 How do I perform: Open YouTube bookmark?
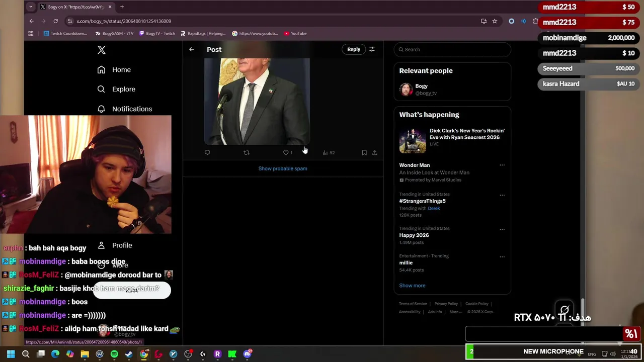(295, 34)
